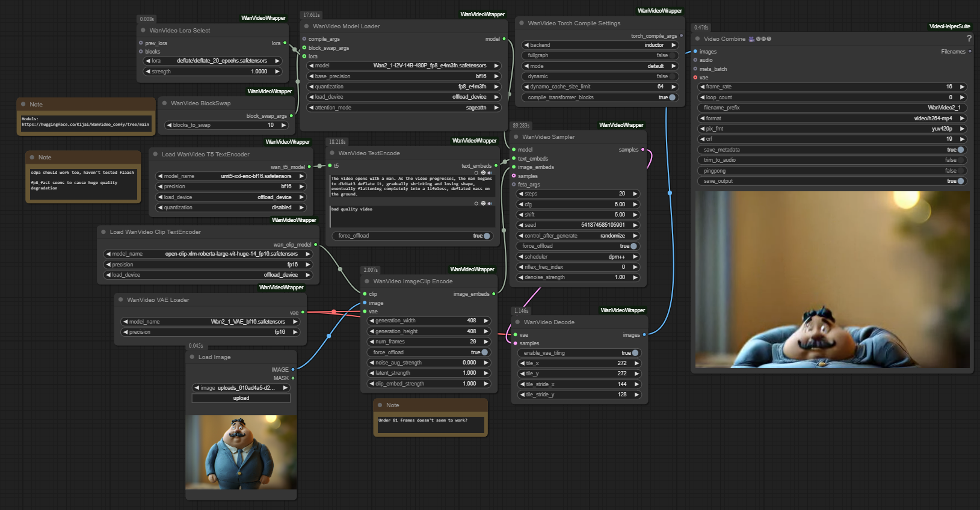Collapse the WanVideo Model Loader node dot
This screenshot has height=510, width=980.
[306, 26]
